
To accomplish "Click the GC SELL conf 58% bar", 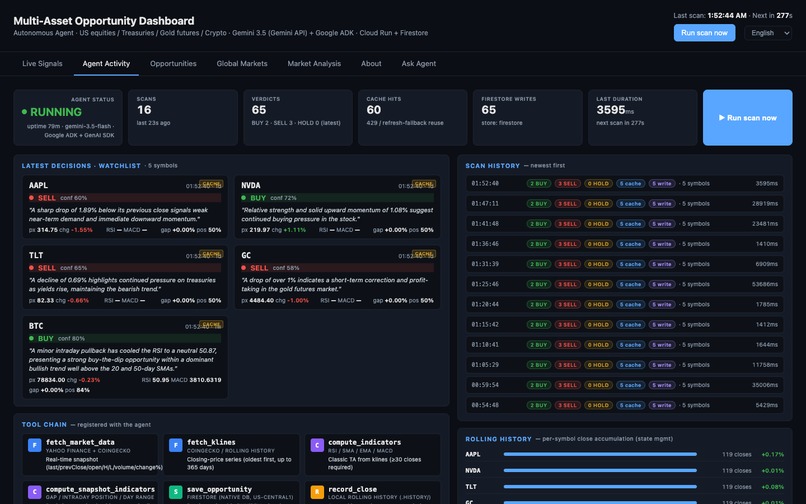I will tap(337, 268).
